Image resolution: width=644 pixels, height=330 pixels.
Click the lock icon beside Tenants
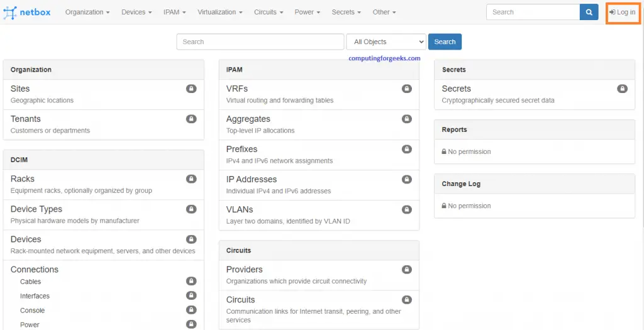point(191,119)
